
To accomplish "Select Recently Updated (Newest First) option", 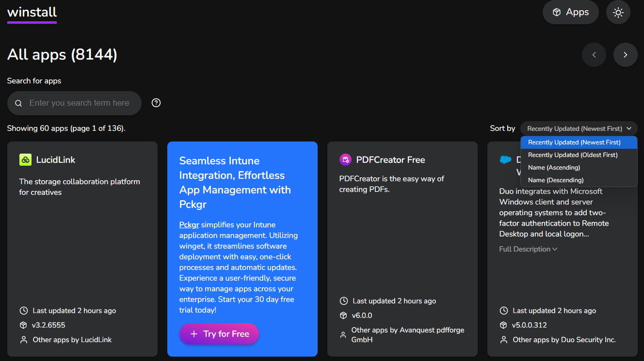I will coord(579,142).
